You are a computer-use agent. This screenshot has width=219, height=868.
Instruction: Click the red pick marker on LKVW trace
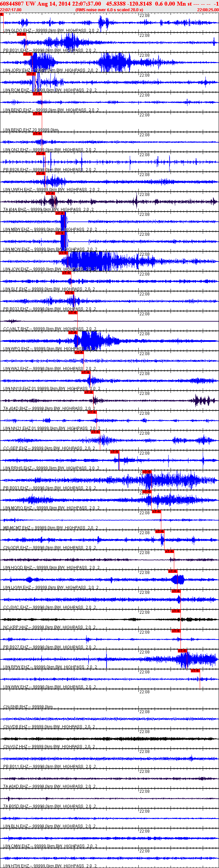point(173,571)
